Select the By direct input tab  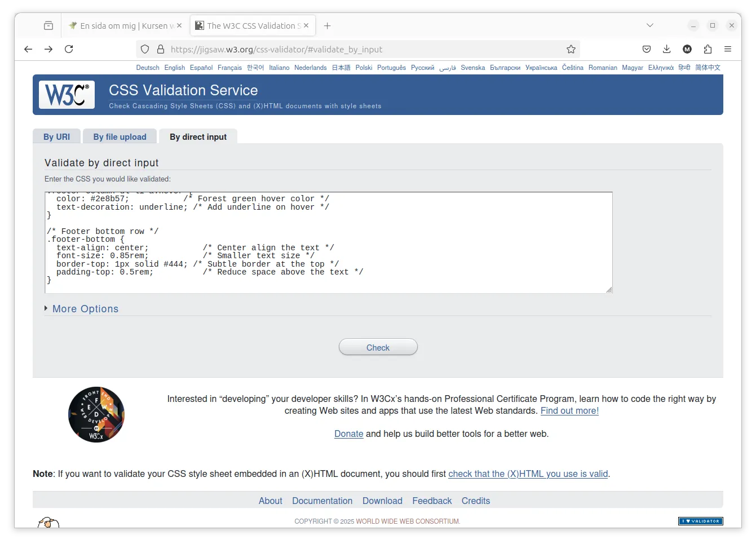(x=198, y=137)
